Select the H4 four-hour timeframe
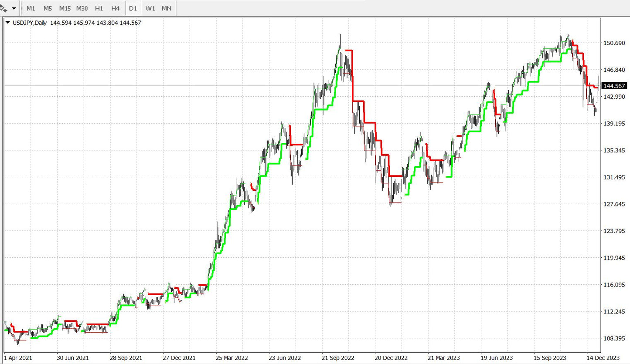The image size is (630, 364). (x=115, y=8)
